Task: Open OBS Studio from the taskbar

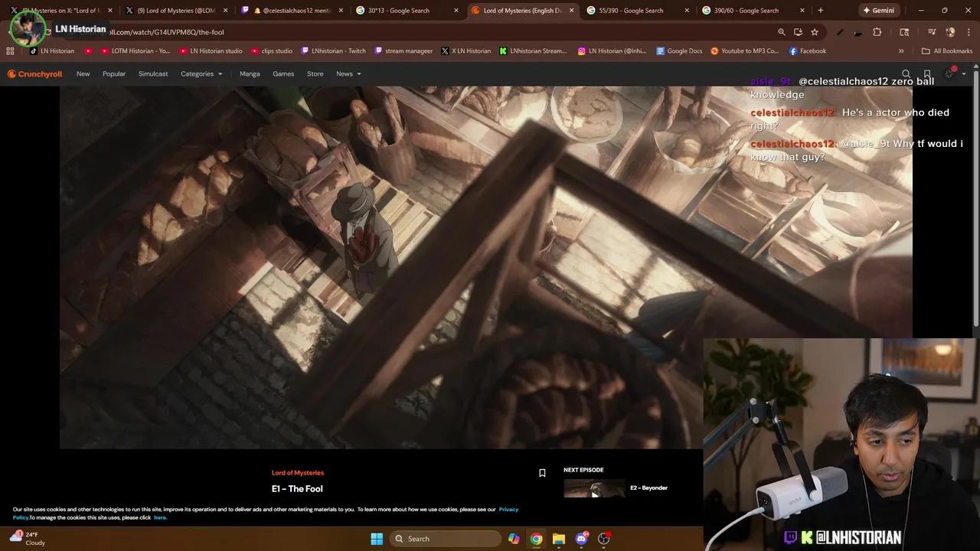Action: coord(603,539)
